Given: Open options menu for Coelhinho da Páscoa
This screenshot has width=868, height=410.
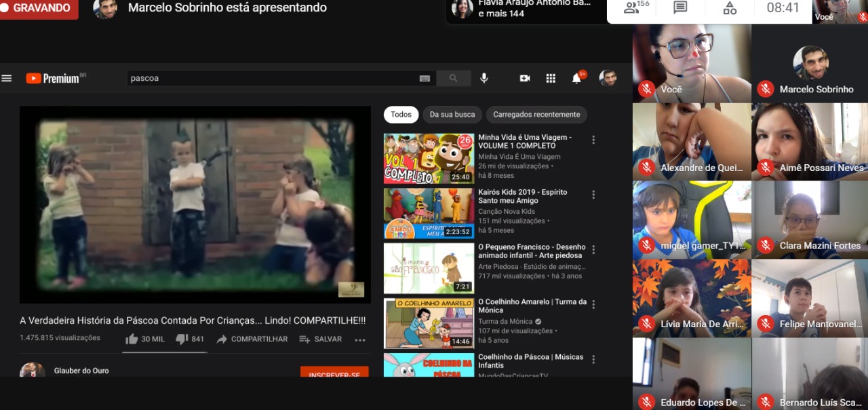Looking at the screenshot, I should [x=593, y=360].
